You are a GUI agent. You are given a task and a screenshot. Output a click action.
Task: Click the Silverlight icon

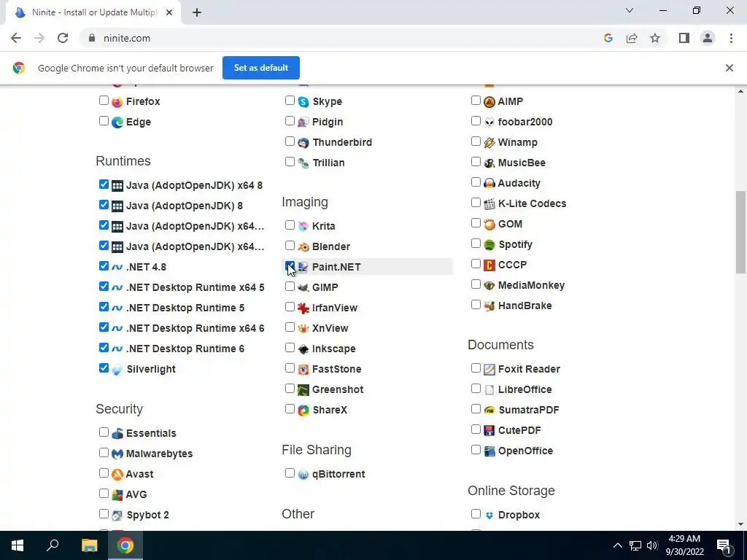[117, 370]
